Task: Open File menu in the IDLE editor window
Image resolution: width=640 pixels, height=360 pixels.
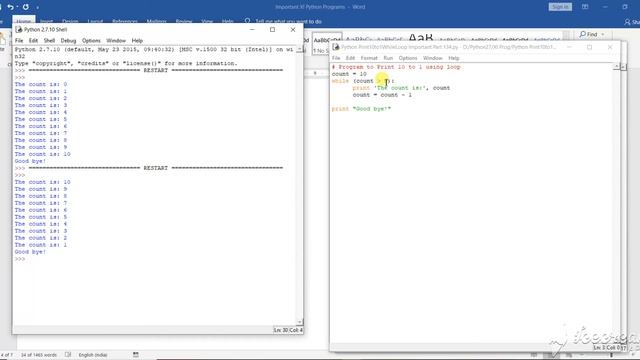Action: click(x=336, y=58)
